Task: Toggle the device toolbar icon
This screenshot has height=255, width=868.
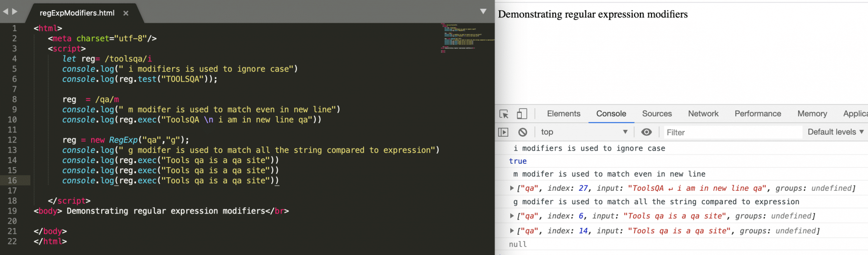Action: [522, 114]
